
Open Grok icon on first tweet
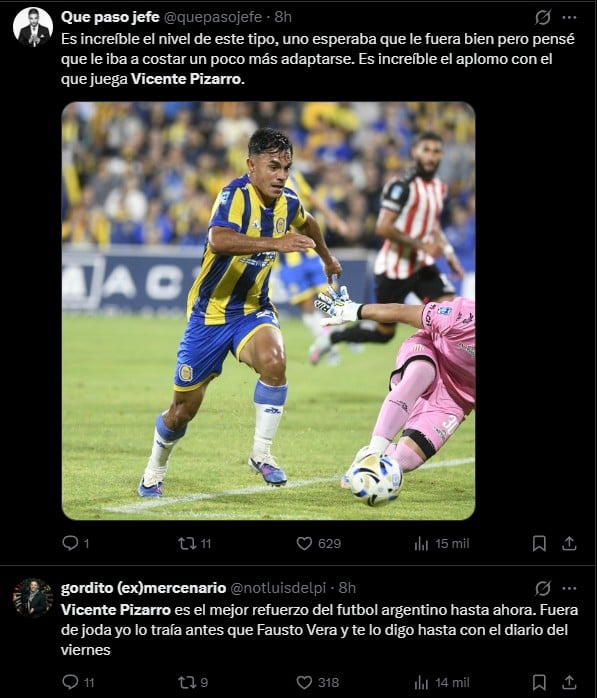click(x=543, y=17)
